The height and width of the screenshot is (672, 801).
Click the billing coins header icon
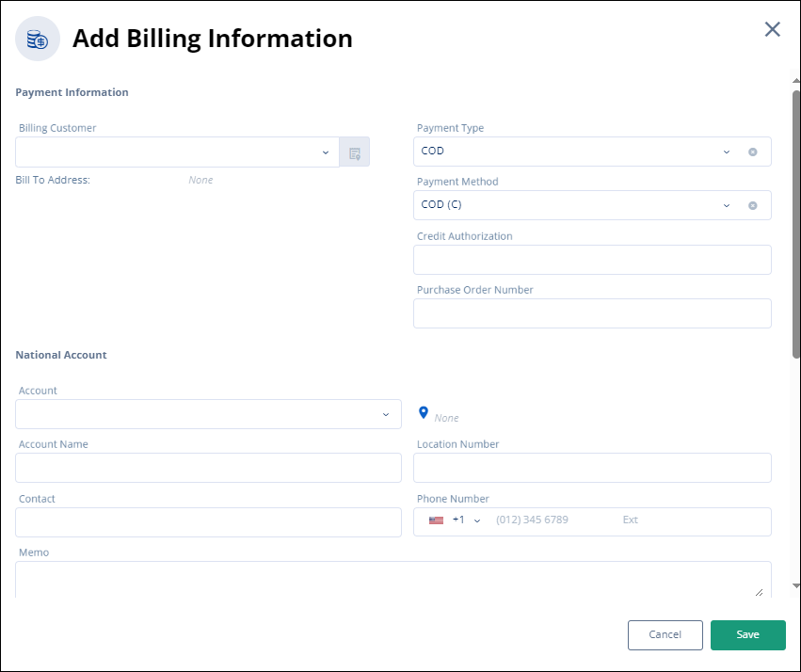(x=38, y=40)
